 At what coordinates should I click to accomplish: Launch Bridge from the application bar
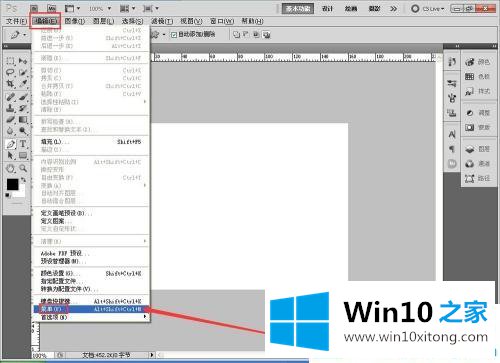[34, 8]
